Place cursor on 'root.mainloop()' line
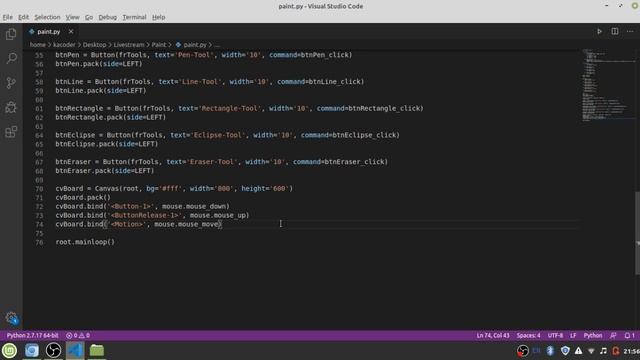 pos(85,242)
